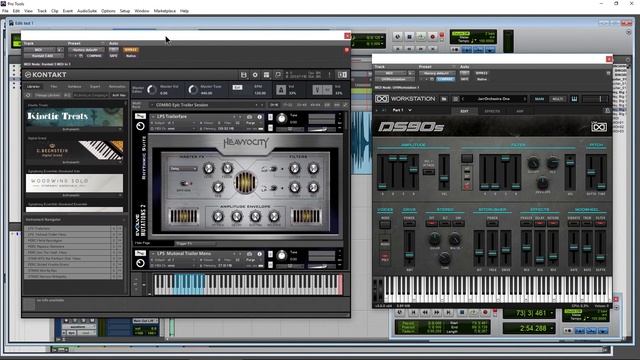Switch to Kontakt Files browser tab

tap(53, 87)
